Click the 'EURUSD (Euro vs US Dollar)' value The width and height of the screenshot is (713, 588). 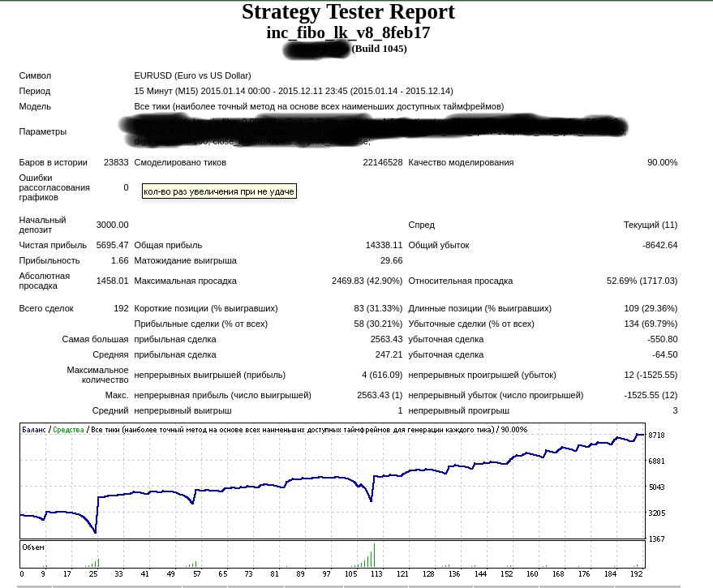[x=192, y=75]
